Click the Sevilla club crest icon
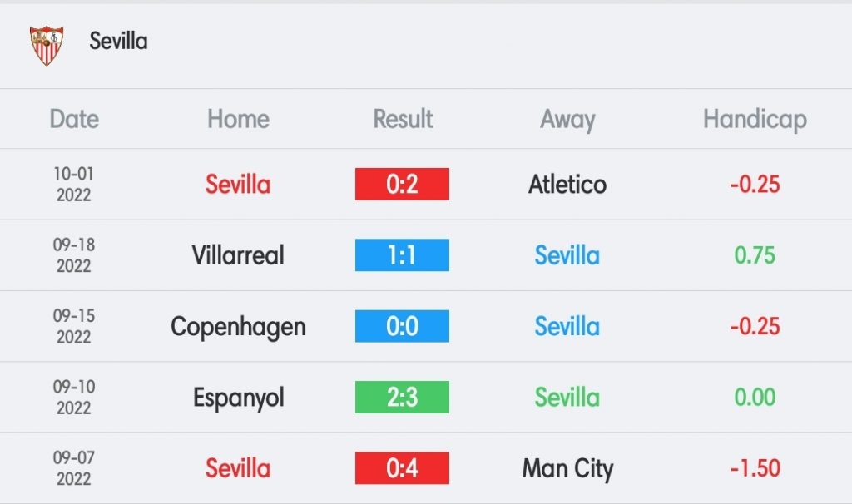 (47, 46)
